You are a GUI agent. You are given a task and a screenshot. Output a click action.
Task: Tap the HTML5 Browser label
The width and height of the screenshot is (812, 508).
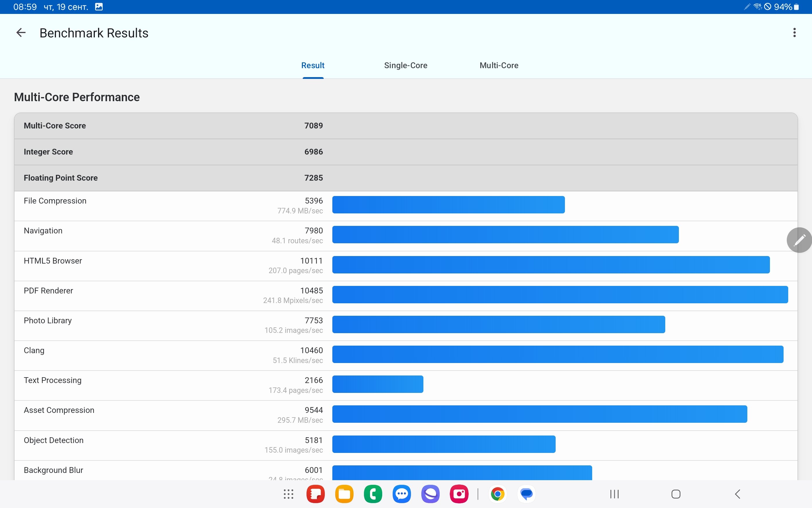coord(53,261)
